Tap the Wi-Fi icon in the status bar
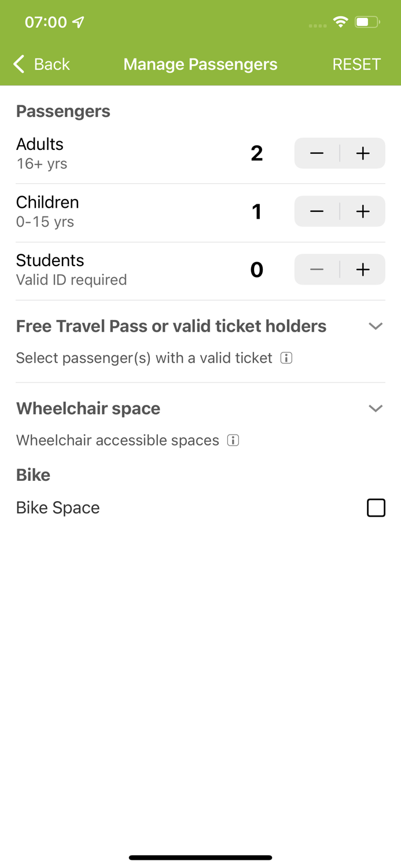This screenshot has width=401, height=868. (x=340, y=21)
